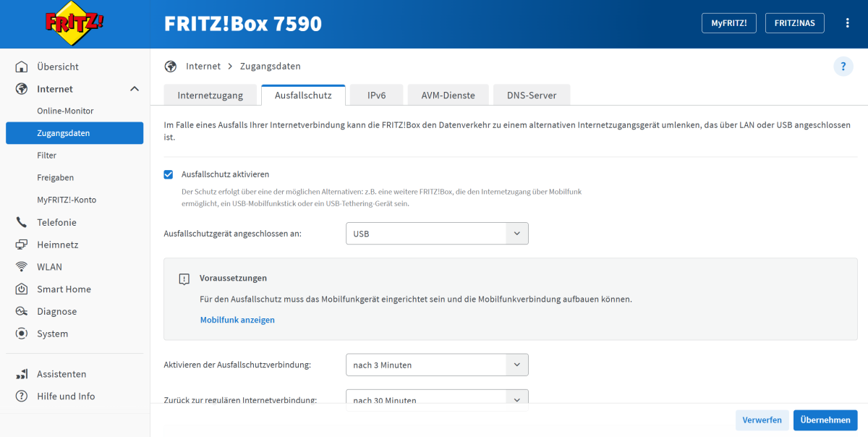
Task: Switch to the DNS-Server tab
Action: click(531, 96)
